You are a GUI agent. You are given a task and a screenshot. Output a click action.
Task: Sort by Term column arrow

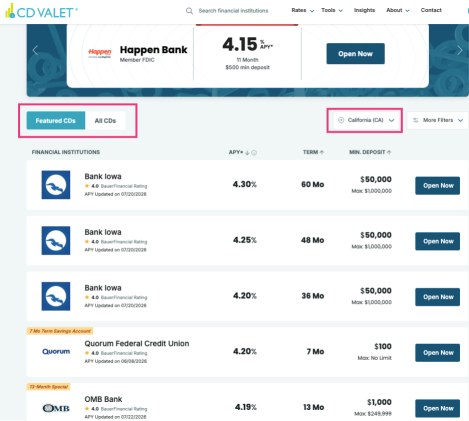tap(322, 152)
